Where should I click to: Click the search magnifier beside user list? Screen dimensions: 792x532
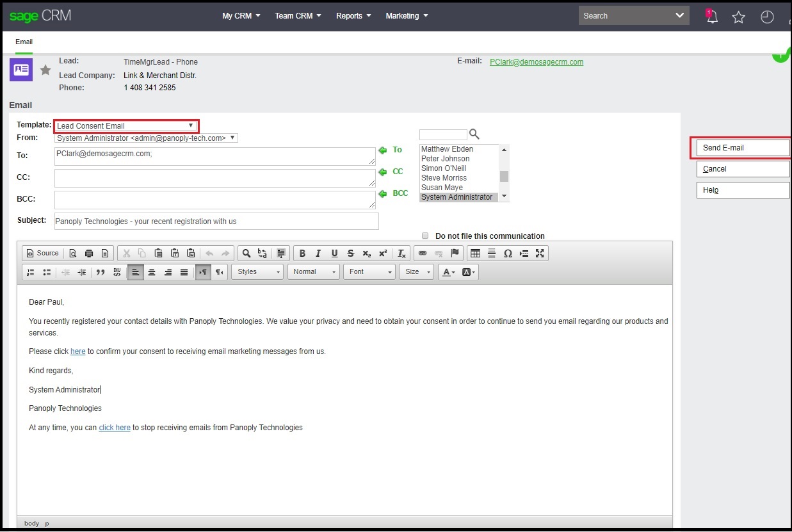[474, 134]
